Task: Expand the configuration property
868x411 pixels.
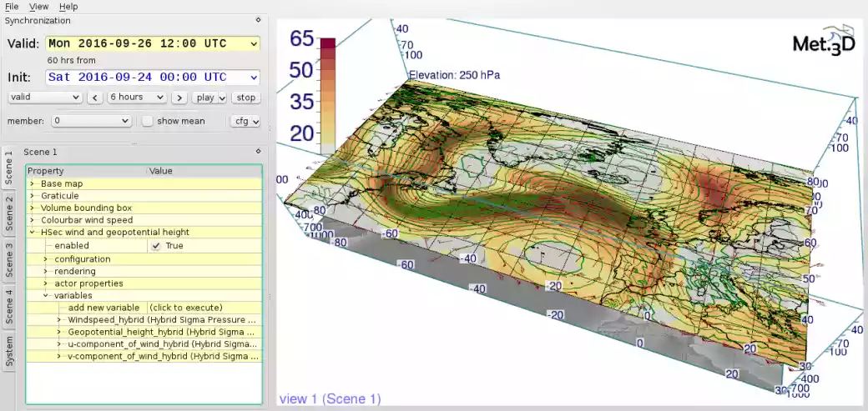Action: coord(45,259)
